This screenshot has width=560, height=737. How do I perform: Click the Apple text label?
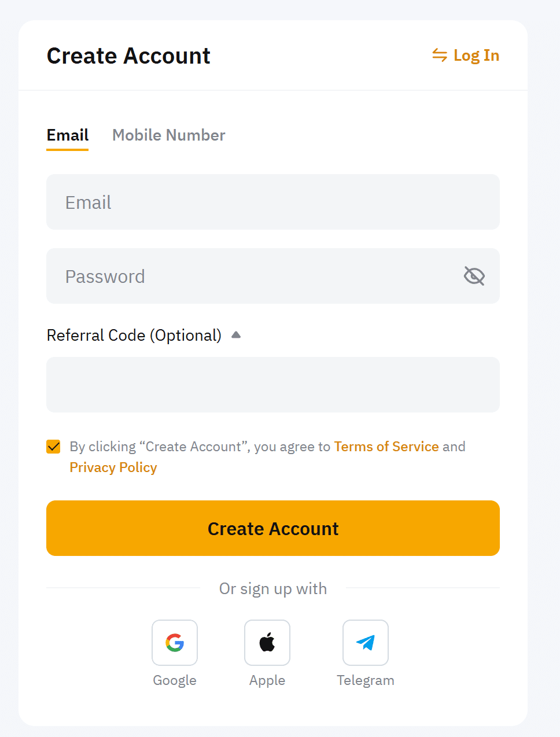267,680
